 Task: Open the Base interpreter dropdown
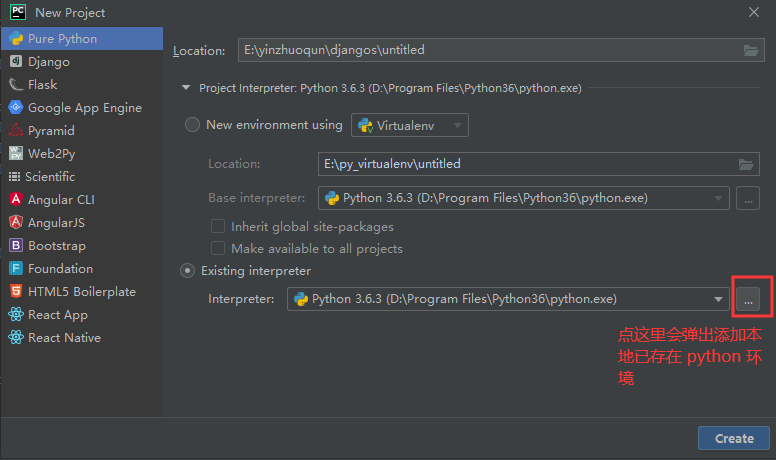tap(524, 198)
